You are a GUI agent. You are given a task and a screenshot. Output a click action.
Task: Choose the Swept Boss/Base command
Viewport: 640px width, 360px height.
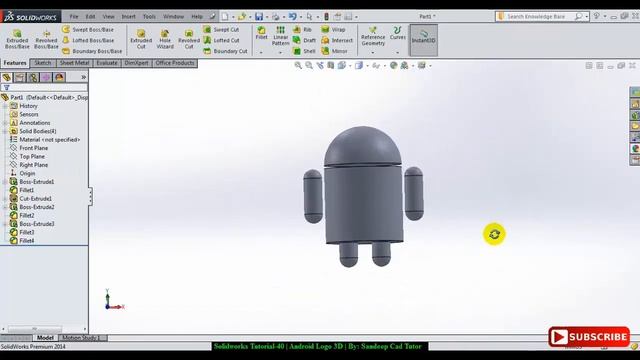pyautogui.click(x=88, y=30)
